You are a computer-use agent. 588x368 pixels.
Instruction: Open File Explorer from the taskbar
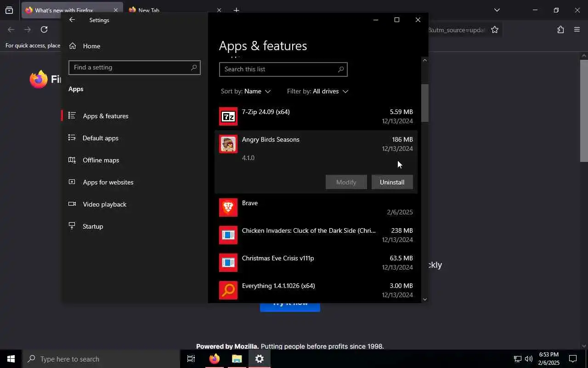[x=237, y=359]
